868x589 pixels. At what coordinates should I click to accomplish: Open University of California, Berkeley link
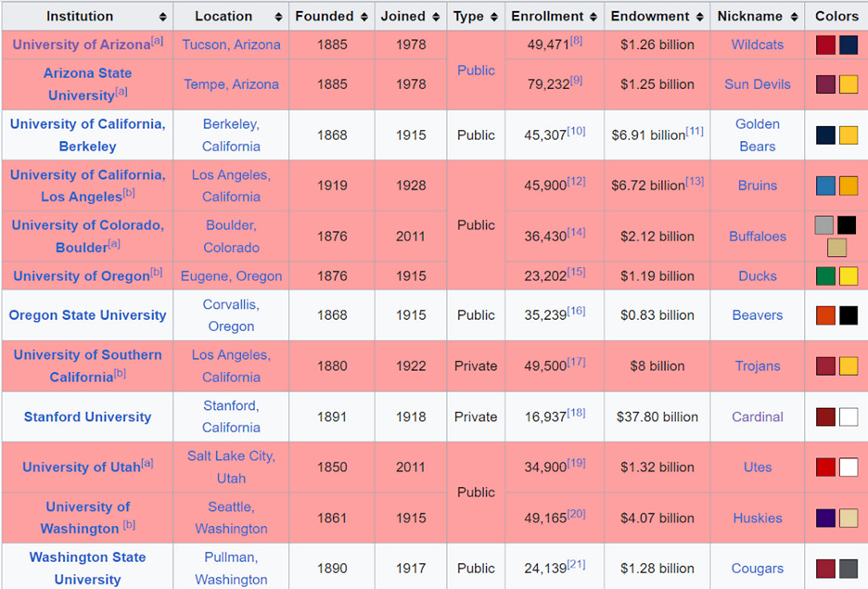87,135
